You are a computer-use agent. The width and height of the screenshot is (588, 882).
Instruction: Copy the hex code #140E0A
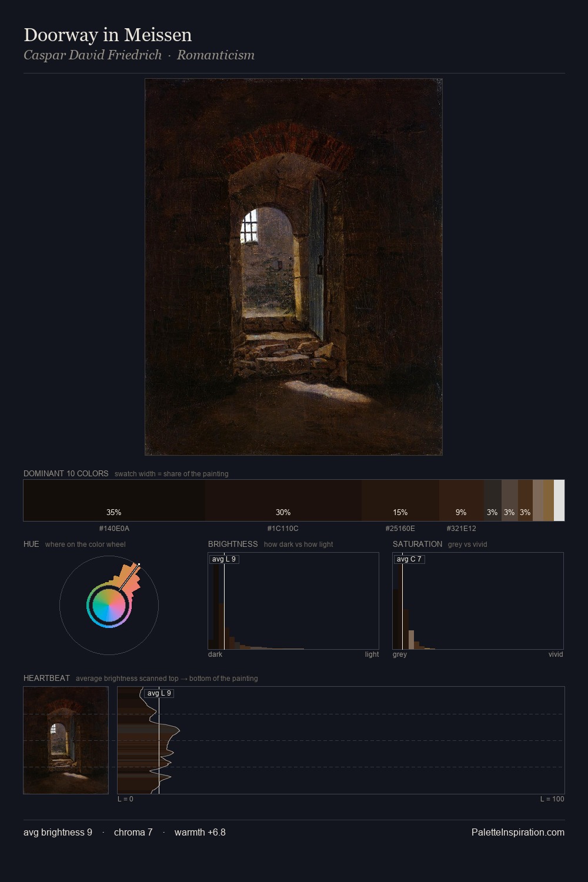(x=114, y=529)
